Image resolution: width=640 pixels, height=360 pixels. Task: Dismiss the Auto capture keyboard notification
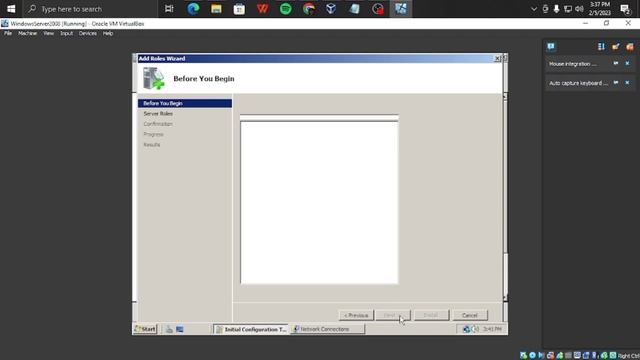tap(627, 83)
